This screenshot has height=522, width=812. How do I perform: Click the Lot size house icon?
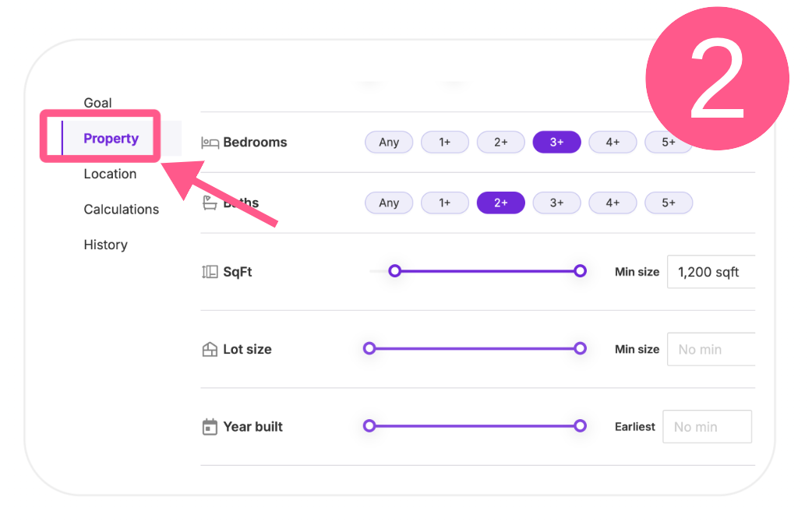[210, 350]
